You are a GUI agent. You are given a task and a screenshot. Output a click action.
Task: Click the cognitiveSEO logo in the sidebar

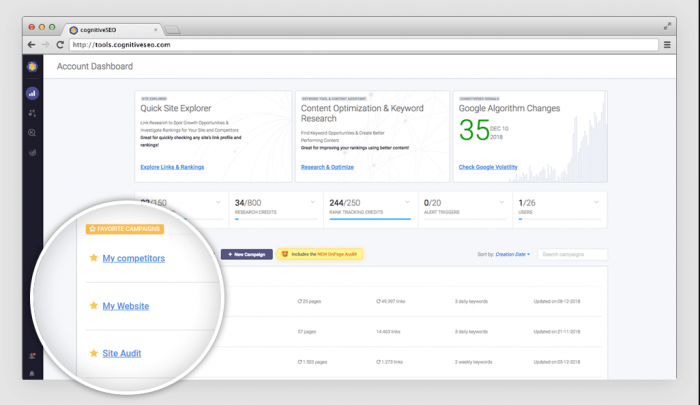[32, 67]
